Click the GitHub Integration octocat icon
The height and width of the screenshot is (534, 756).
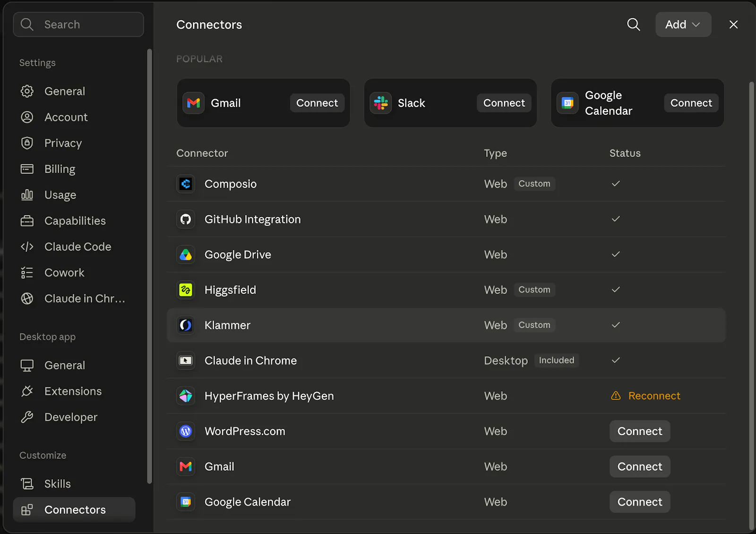(186, 219)
